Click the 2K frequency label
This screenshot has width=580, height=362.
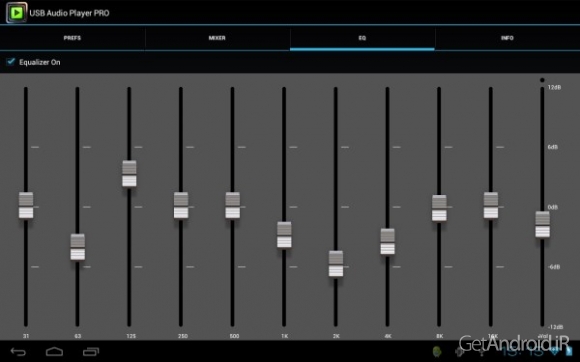pos(336,336)
